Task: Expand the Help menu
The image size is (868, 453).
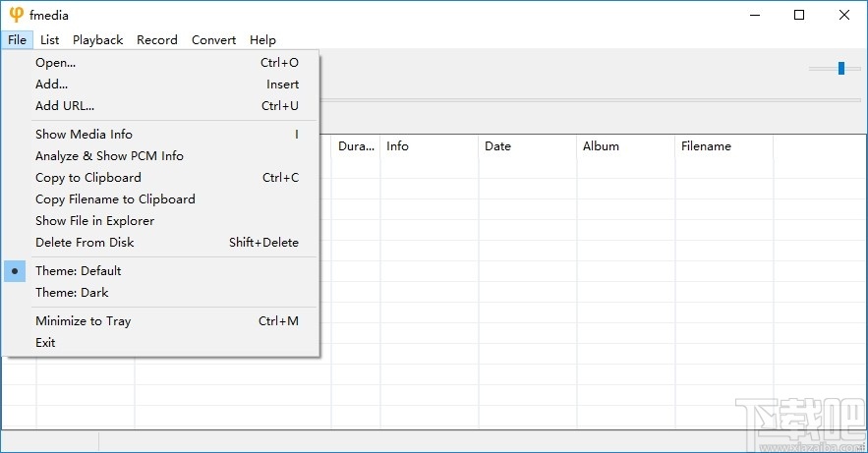Action: coord(262,40)
